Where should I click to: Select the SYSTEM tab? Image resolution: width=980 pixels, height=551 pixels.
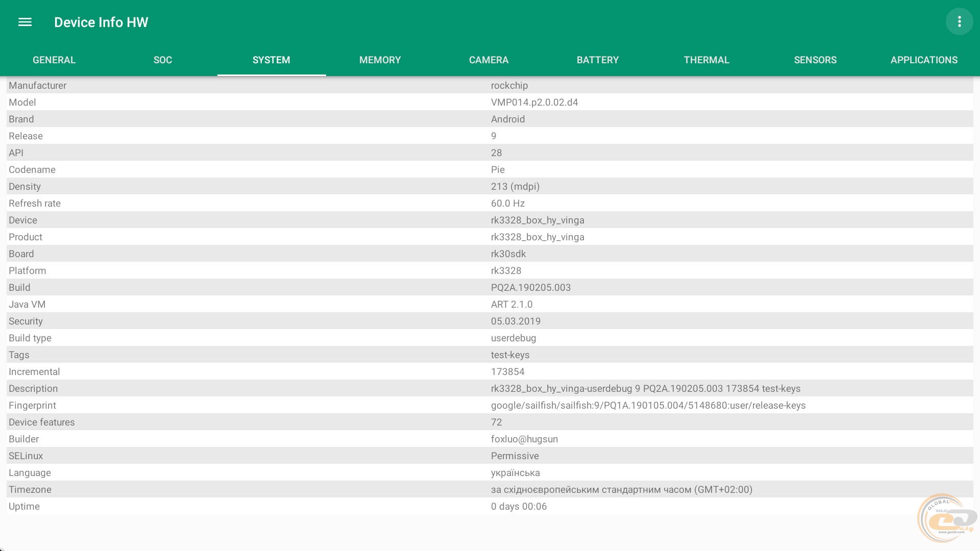(x=271, y=60)
